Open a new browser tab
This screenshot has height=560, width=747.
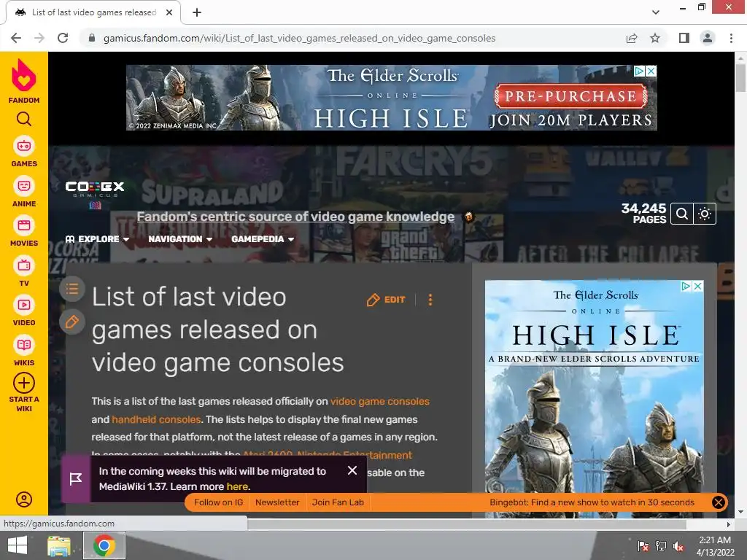(x=197, y=12)
